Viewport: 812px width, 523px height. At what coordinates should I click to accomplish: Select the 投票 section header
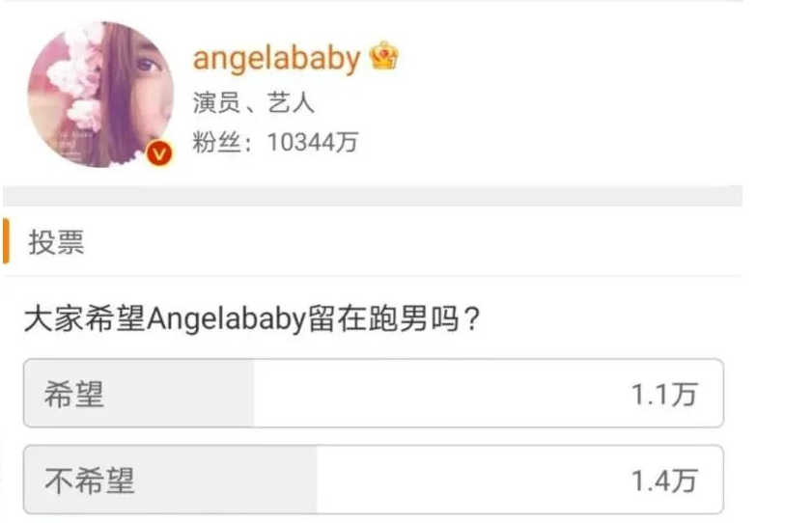(x=56, y=241)
